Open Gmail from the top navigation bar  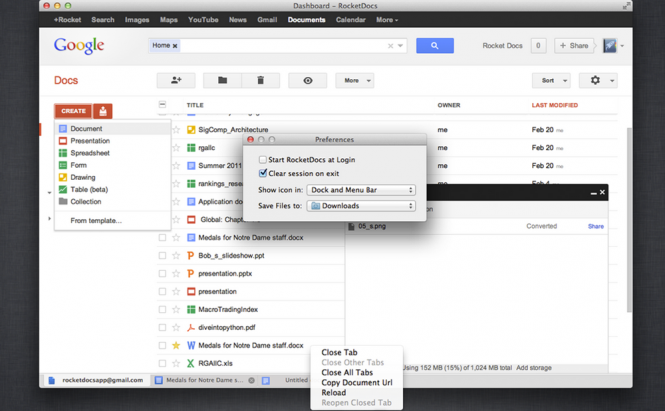(x=267, y=20)
